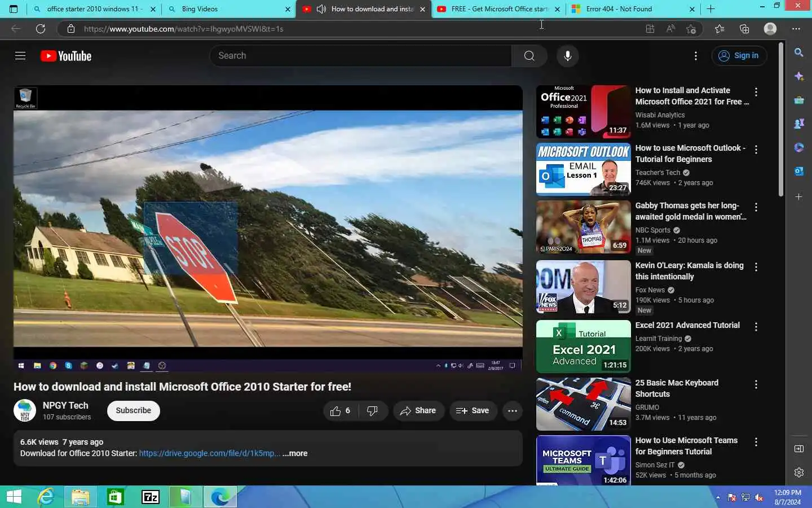This screenshot has width=812, height=508.
Task: Open 7-Zip from the taskbar
Action: [x=150, y=497]
